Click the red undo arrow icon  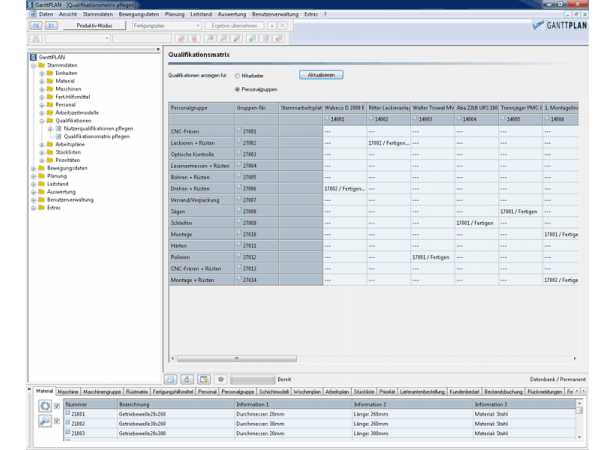pos(237,38)
